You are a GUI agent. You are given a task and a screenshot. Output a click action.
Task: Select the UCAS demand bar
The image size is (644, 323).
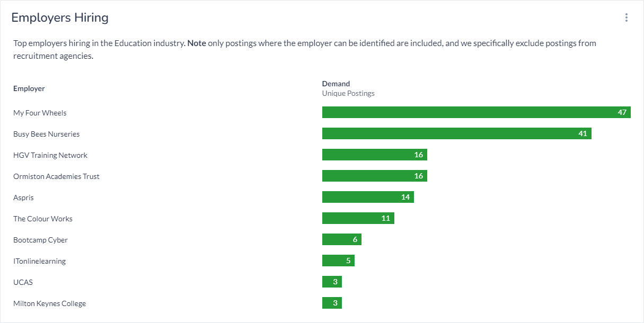(x=331, y=281)
